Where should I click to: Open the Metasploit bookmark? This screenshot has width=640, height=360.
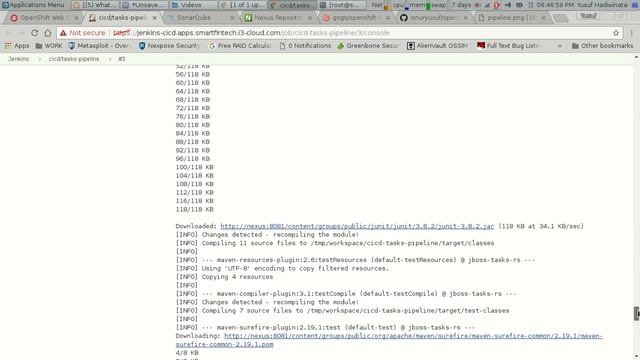(x=100, y=46)
